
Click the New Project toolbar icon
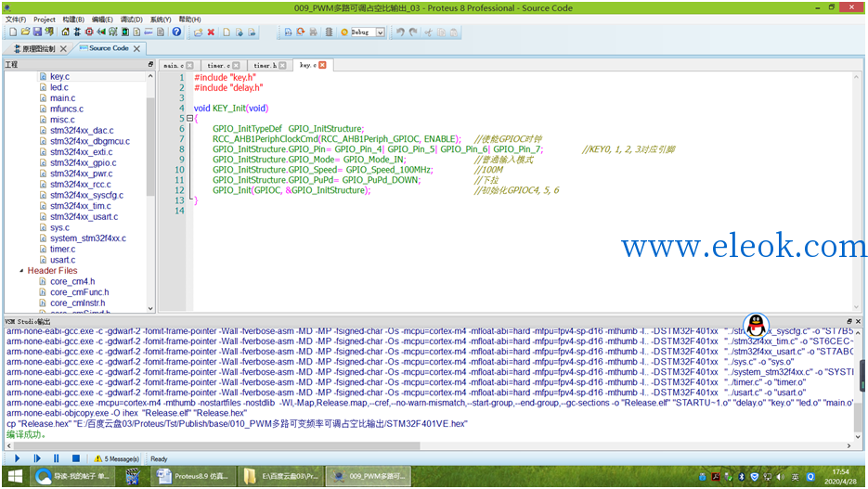(x=13, y=32)
